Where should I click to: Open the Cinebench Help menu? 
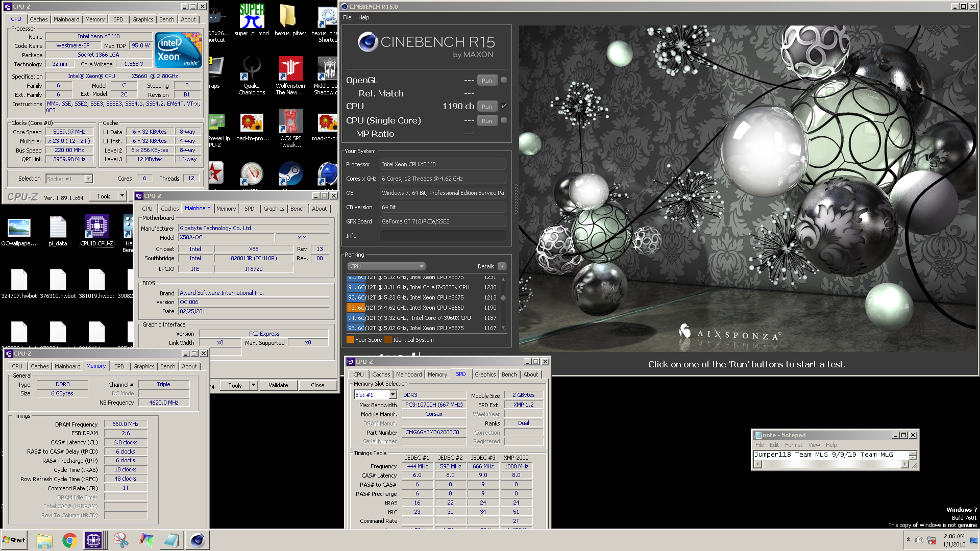point(363,17)
